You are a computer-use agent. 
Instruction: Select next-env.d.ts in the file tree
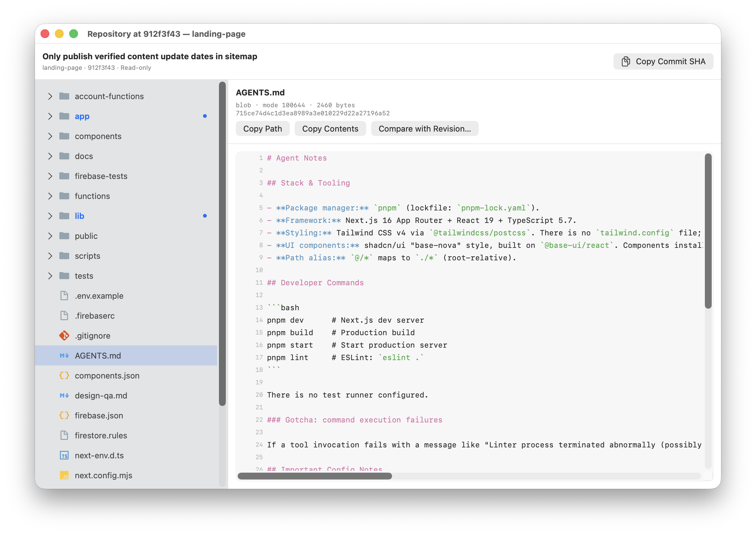[126, 455]
